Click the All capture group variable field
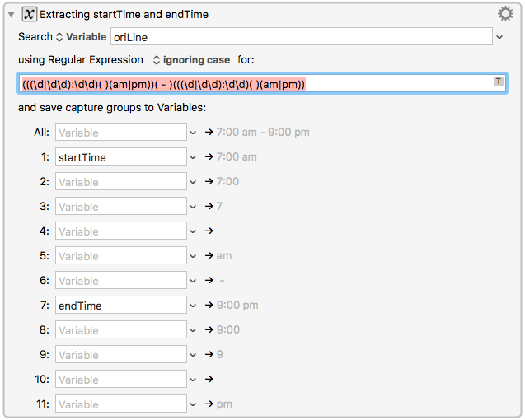Image resolution: width=525 pixels, height=420 pixels. click(120, 133)
